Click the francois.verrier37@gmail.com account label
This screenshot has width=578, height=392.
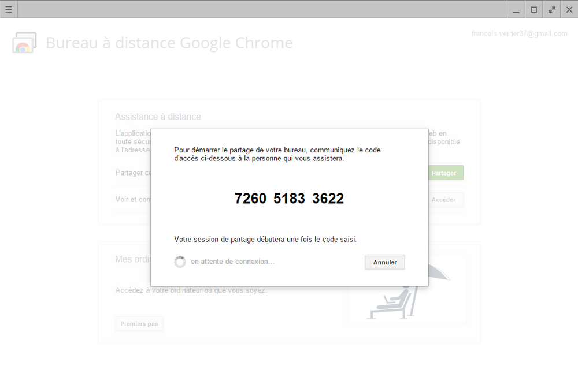pyautogui.click(x=519, y=33)
